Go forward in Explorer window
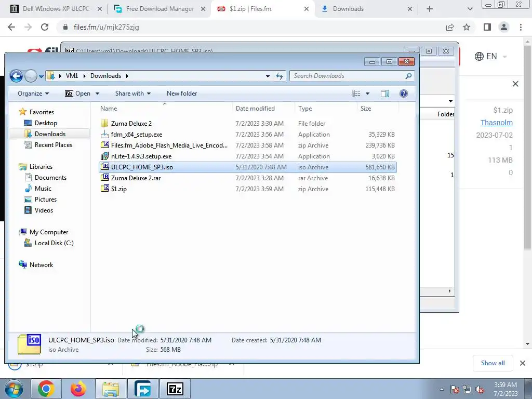This screenshot has height=399, width=532. click(31, 76)
